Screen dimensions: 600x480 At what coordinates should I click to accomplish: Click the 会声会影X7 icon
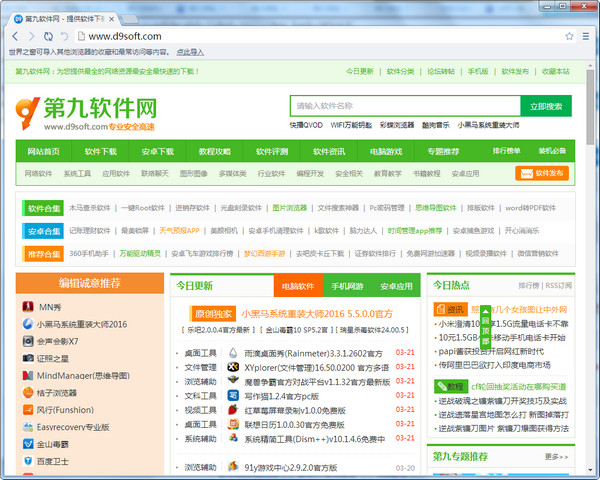(x=28, y=341)
